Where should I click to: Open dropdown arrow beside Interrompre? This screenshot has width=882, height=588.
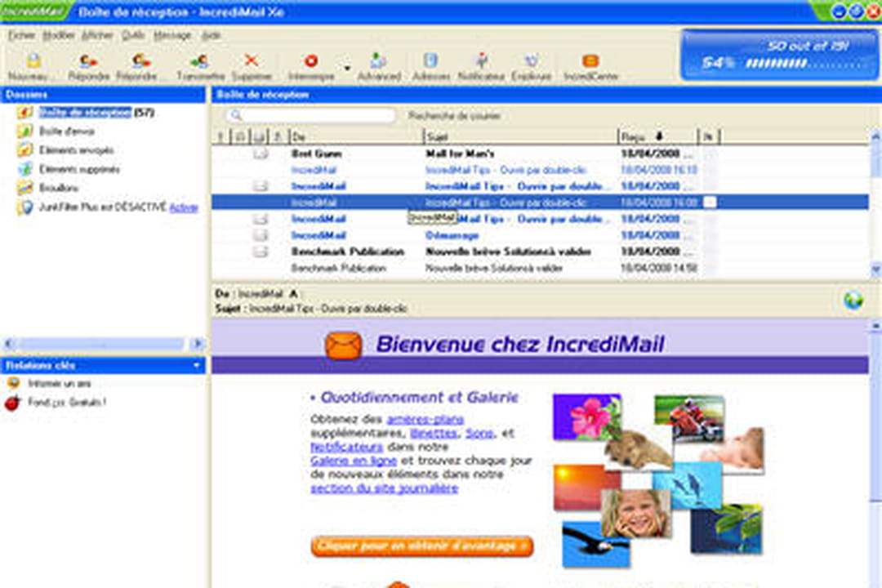pos(347,68)
